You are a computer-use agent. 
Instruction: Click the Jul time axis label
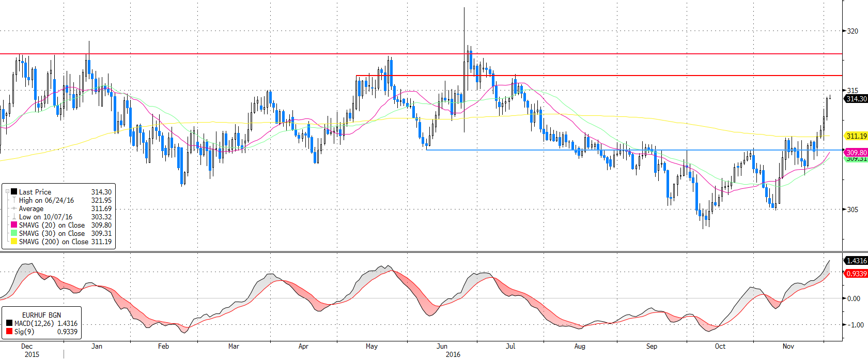point(510,346)
